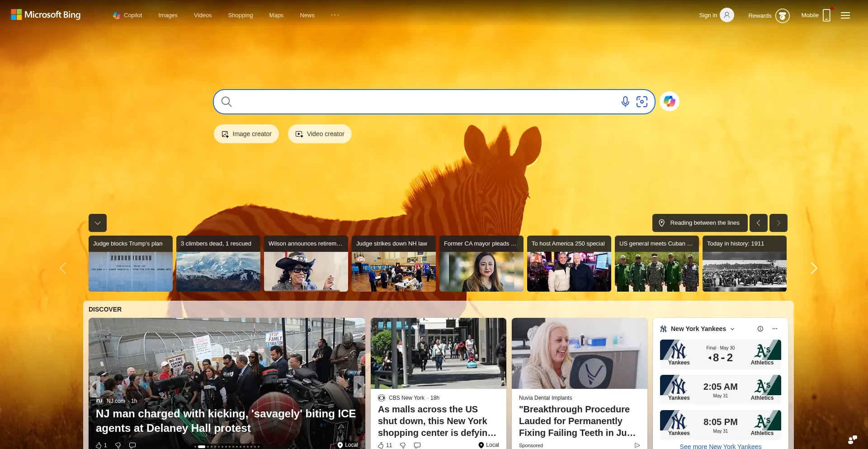868x449 pixels.
Task: Open the Maps tab
Action: tap(276, 15)
